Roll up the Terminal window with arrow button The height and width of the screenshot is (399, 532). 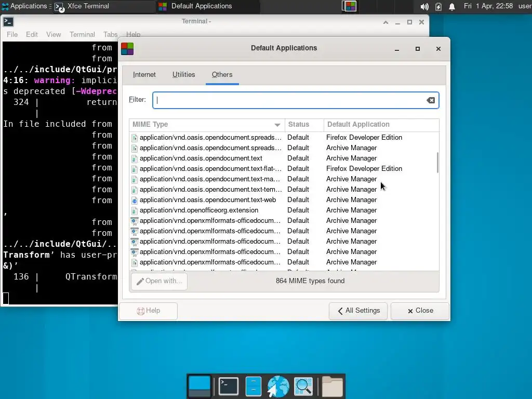[386, 22]
